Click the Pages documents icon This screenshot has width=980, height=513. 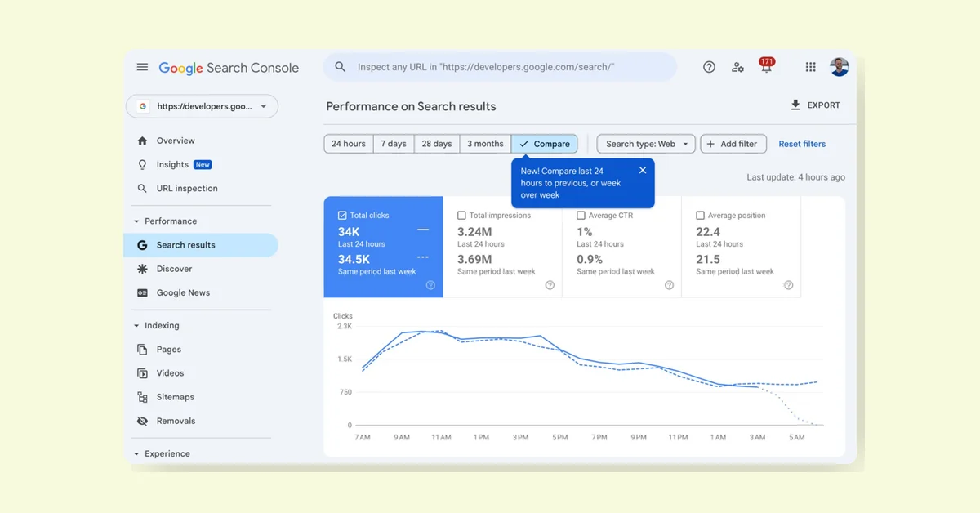[x=142, y=349]
